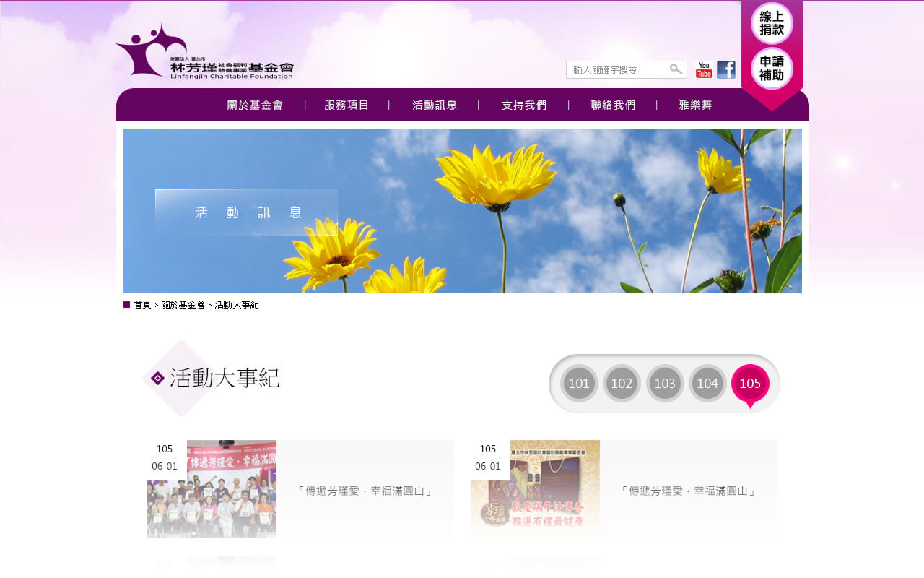Viewport: 924px width, 578px height.
Task: Open the YouTube channel icon
Action: (704, 70)
